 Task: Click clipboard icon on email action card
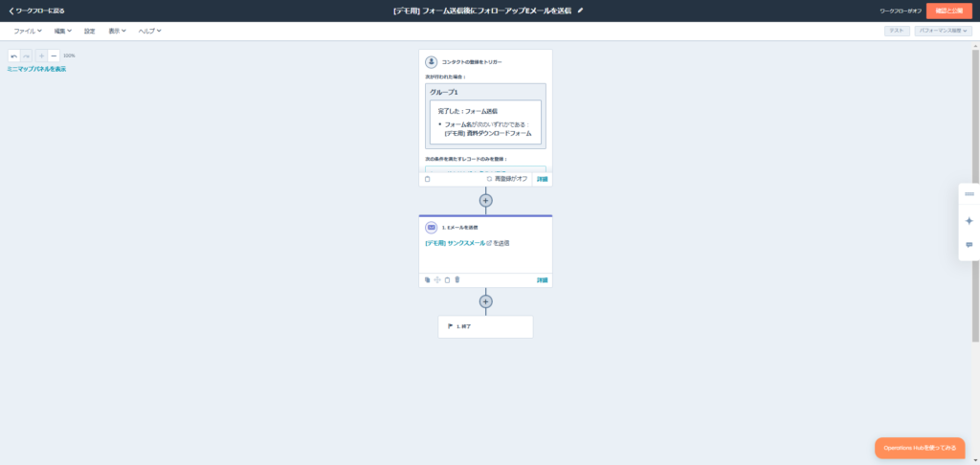point(447,280)
